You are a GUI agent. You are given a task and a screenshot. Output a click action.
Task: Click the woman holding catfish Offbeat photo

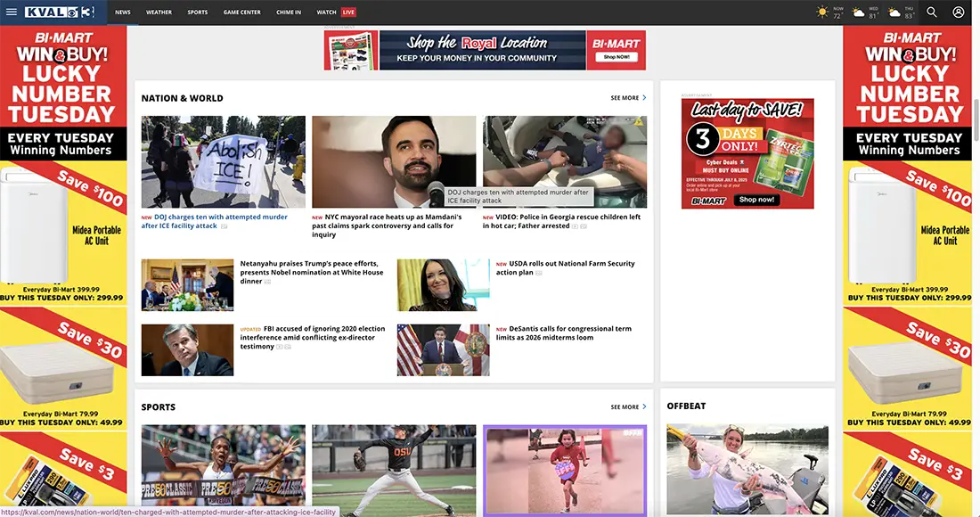pyautogui.click(x=747, y=470)
